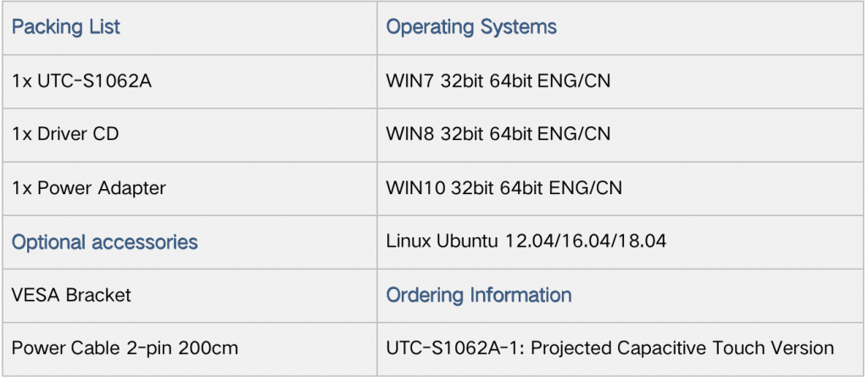Click the text WIN10 in the table
This screenshot has width=868, height=378.
click(415, 188)
